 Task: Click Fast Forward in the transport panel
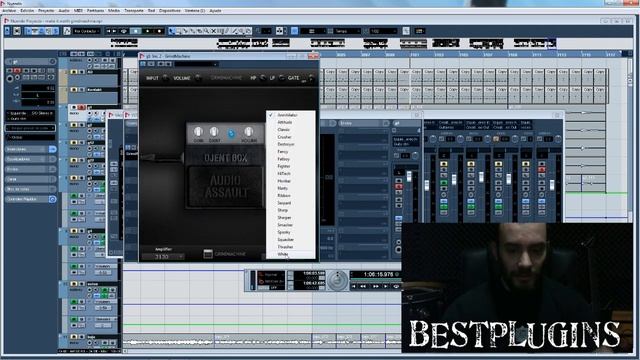coord(375,287)
